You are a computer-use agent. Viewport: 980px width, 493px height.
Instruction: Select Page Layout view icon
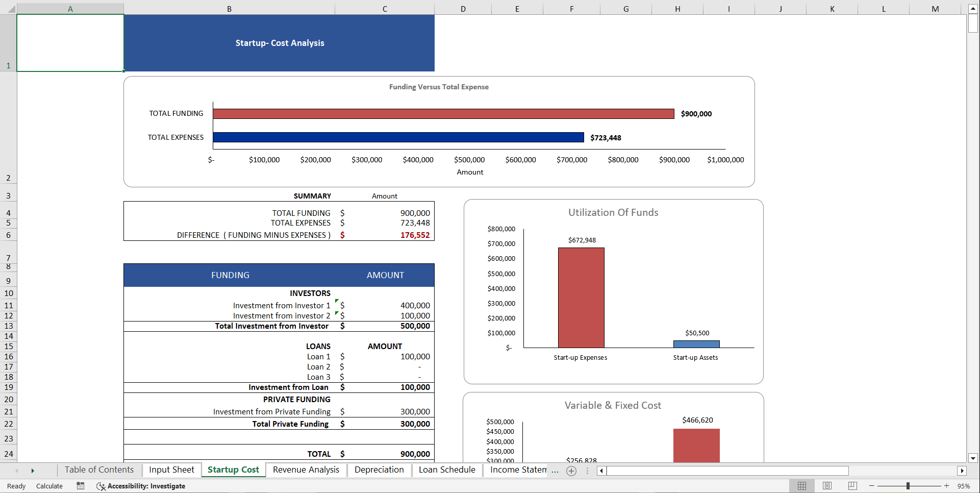tap(826, 486)
